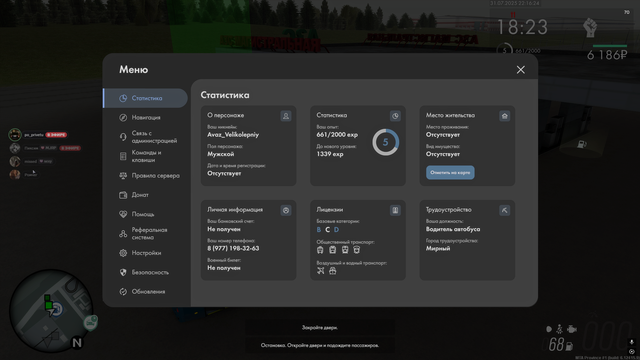Click the Статистика pie chart sidebar icon

pos(123,98)
